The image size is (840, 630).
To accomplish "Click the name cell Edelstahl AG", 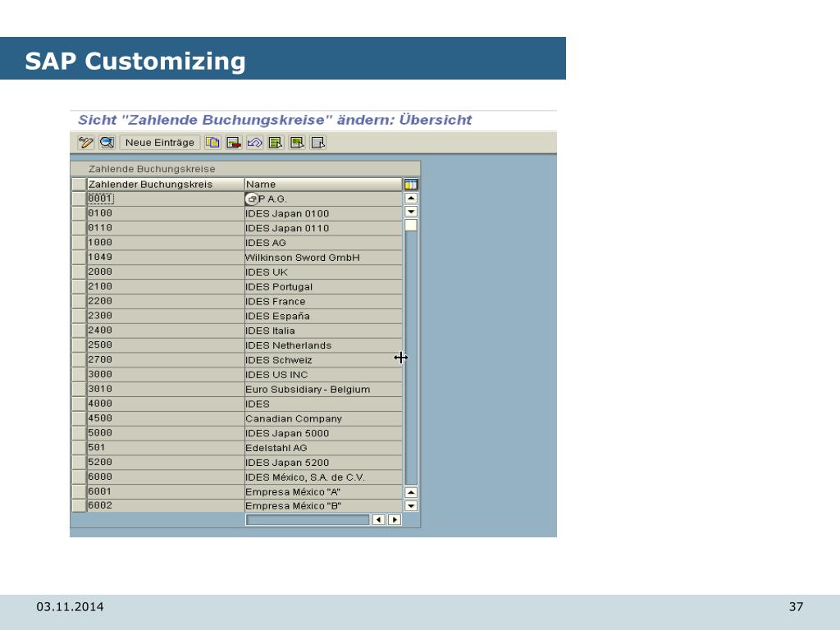I will point(323,448).
